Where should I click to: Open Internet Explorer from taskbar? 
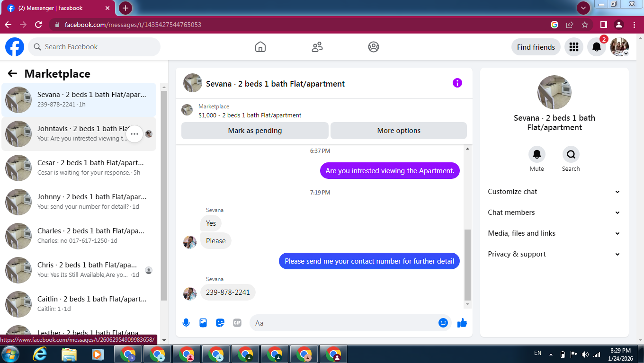click(x=40, y=354)
